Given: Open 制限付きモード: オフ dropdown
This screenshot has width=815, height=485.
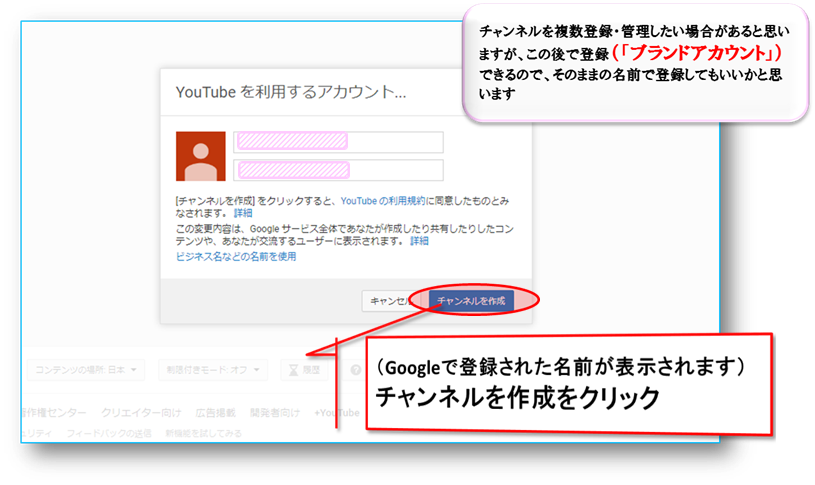Looking at the screenshot, I should (213, 370).
